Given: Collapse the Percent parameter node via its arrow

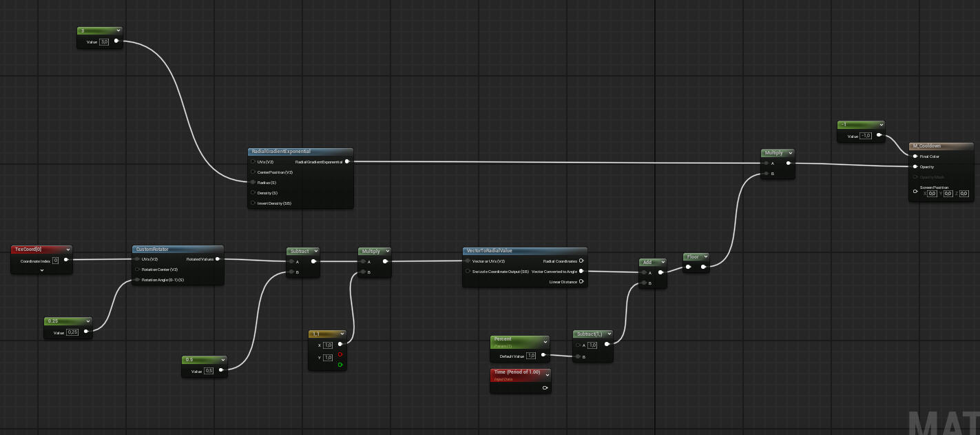Looking at the screenshot, I should tap(545, 341).
